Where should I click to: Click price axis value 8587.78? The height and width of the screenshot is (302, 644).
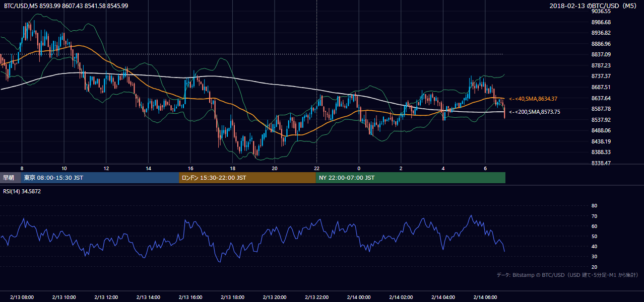(601, 109)
